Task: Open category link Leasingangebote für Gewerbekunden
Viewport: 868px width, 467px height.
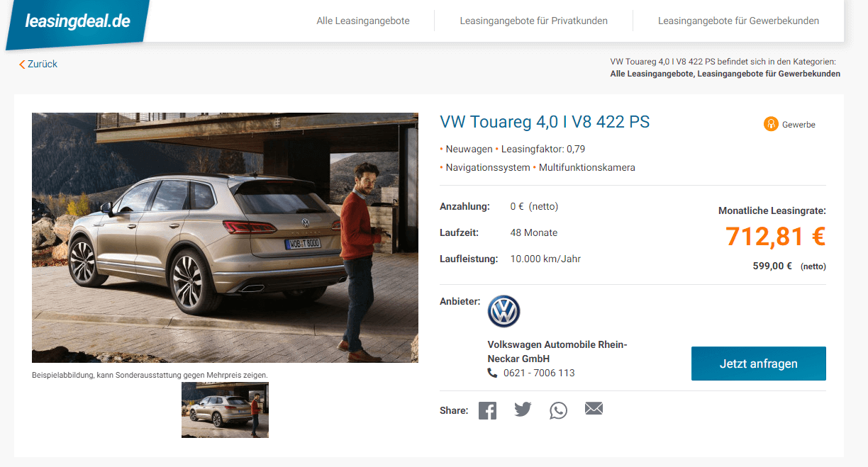Action: tap(769, 74)
